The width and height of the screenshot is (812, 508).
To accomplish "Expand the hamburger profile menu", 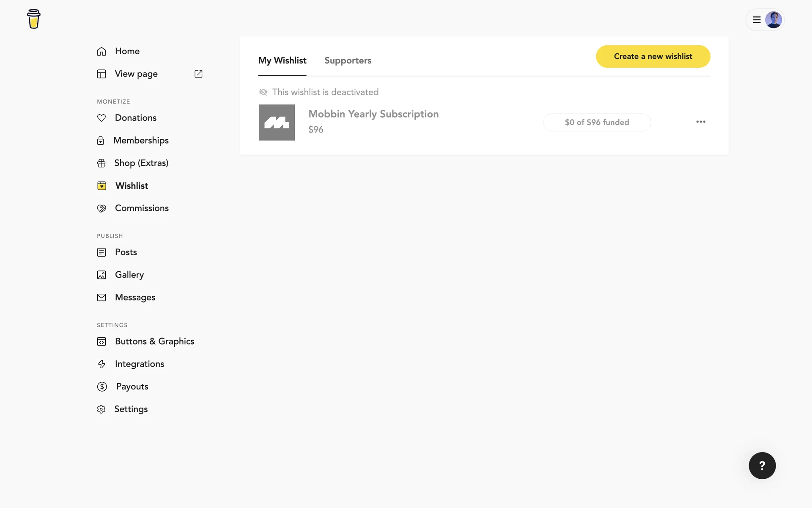I will [757, 20].
